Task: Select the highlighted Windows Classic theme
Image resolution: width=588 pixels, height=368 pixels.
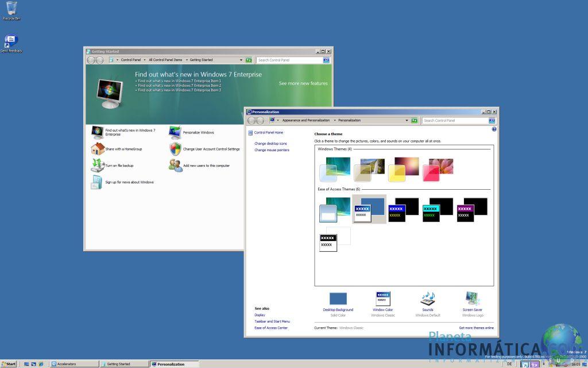Action: click(369, 209)
